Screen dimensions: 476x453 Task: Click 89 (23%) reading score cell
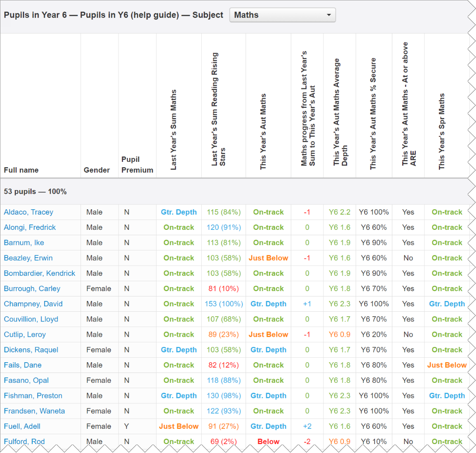click(224, 334)
